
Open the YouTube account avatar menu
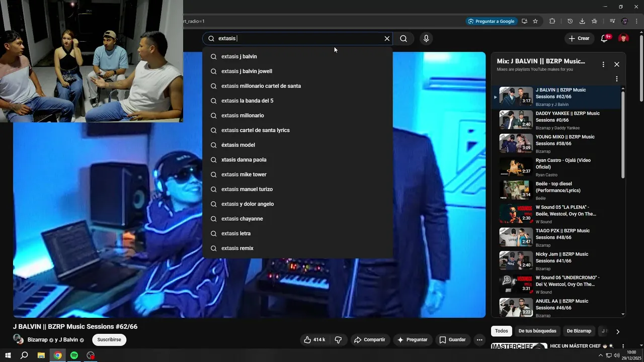tap(623, 39)
